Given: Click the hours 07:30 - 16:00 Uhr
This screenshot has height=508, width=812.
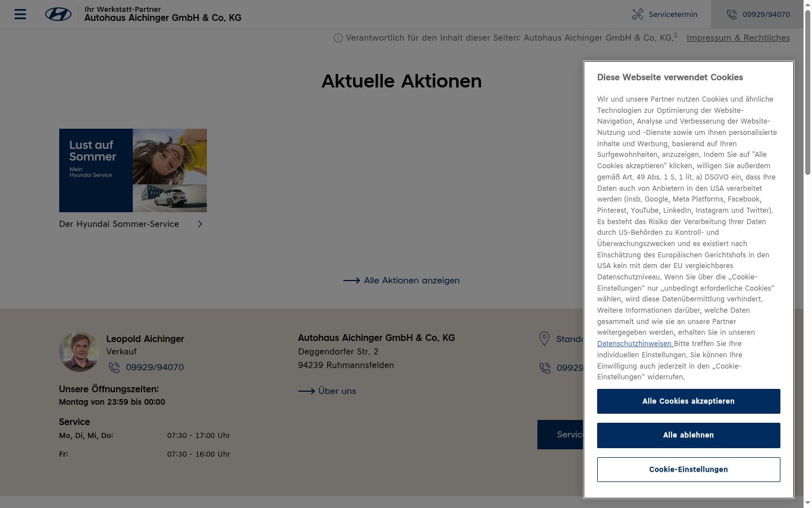Looking at the screenshot, I should (198, 454).
